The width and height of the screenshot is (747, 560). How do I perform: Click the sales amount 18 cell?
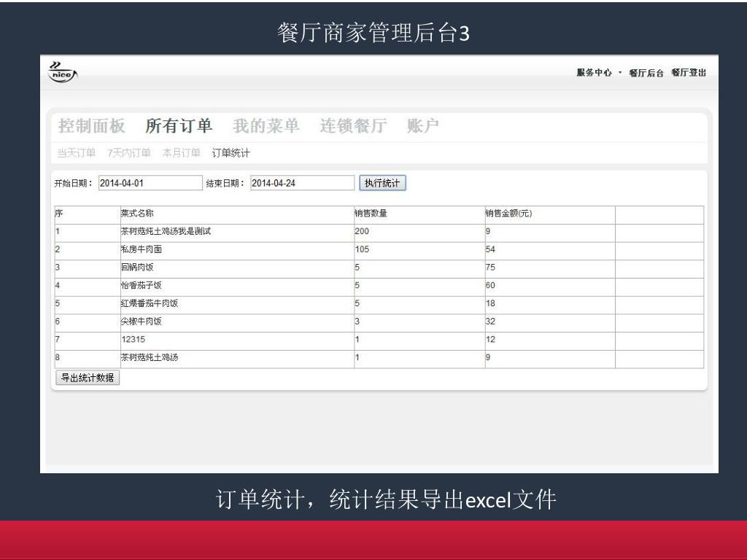pos(550,306)
